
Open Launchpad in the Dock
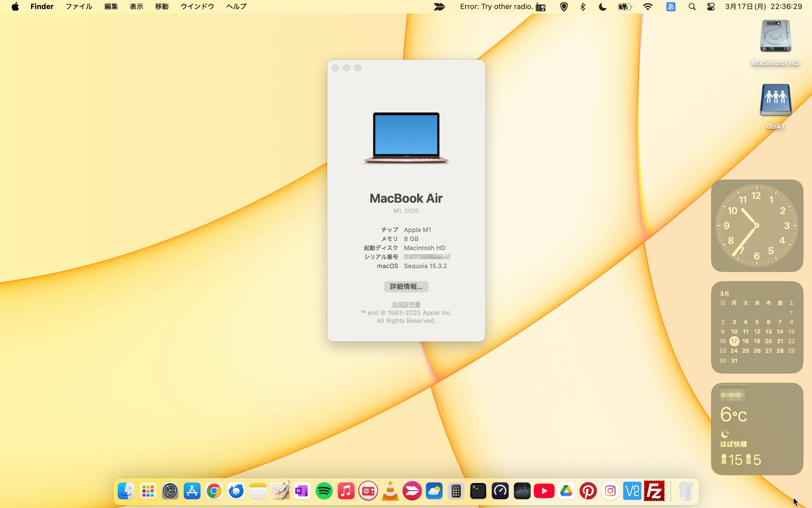(148, 491)
